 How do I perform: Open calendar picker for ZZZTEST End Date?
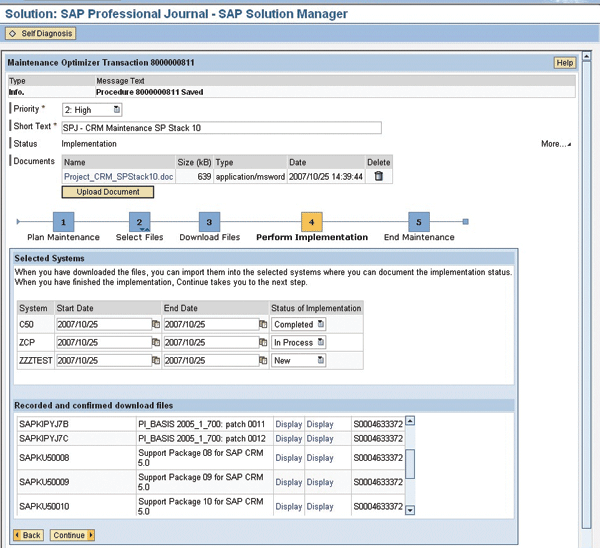[263, 360]
